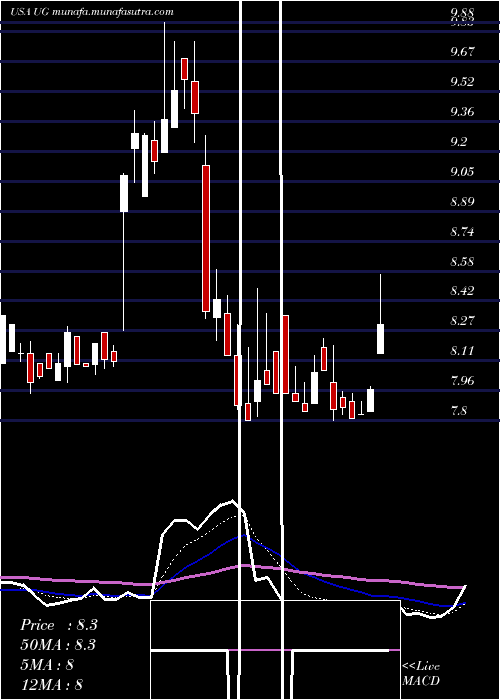Click the '<<Live MACD' label
The width and height of the screenshot is (500, 700).
(421, 674)
